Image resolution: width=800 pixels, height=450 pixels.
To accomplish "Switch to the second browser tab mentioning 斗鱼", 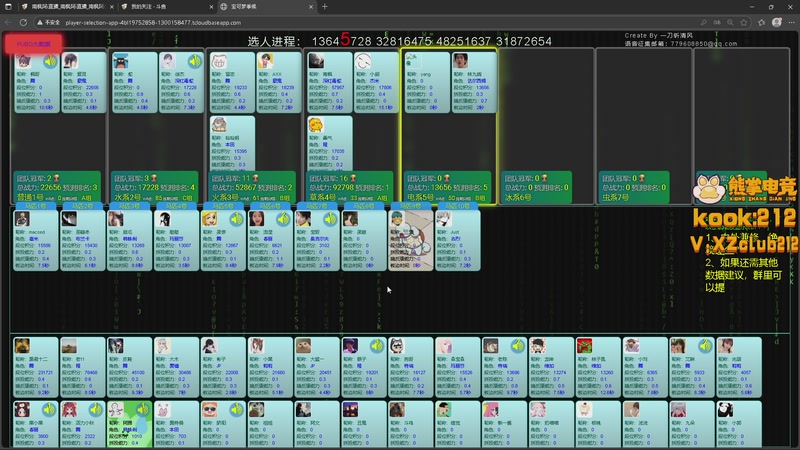I will click(x=167, y=7).
